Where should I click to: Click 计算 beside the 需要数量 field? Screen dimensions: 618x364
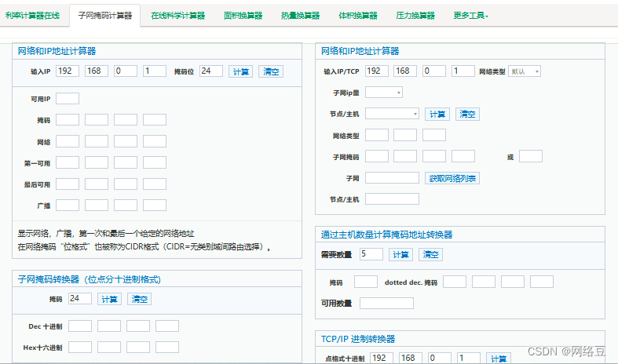(x=400, y=254)
